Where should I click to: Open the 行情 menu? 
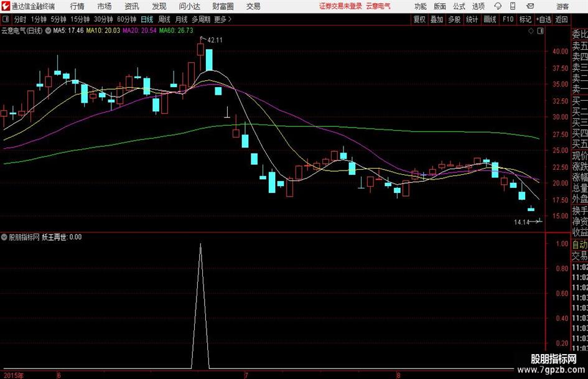tap(77, 6)
